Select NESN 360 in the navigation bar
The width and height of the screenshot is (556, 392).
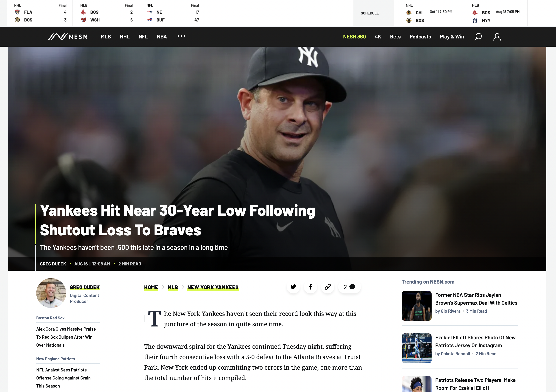tap(354, 37)
